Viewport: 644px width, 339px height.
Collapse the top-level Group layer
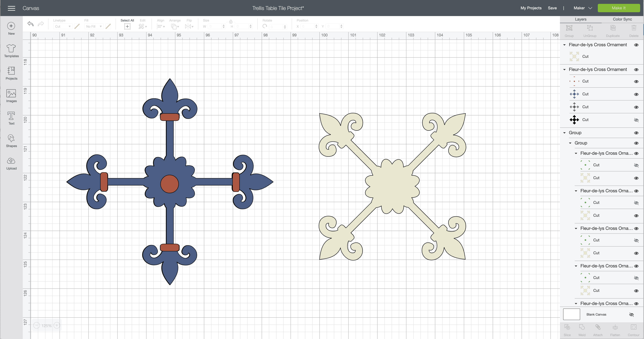coord(564,133)
